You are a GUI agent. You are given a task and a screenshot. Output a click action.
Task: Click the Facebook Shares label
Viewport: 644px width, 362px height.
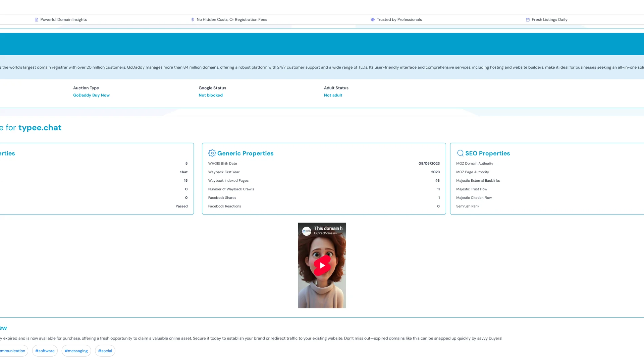222,198
